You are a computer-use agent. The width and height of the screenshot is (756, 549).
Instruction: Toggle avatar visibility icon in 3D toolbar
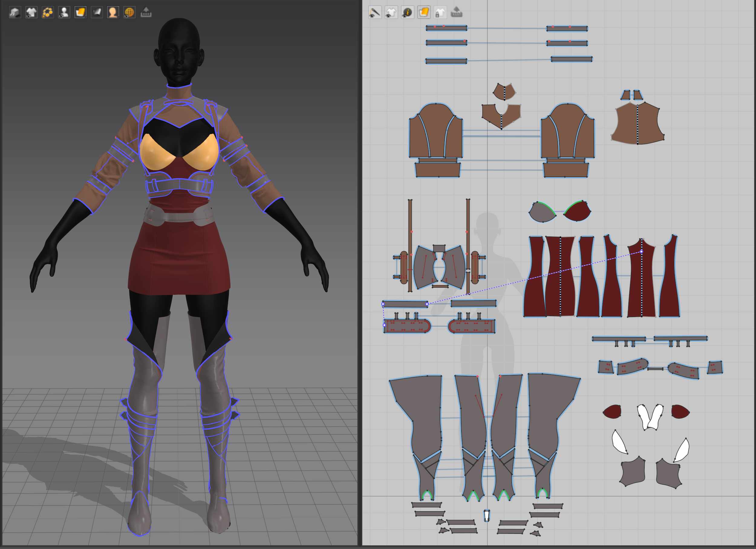(64, 12)
